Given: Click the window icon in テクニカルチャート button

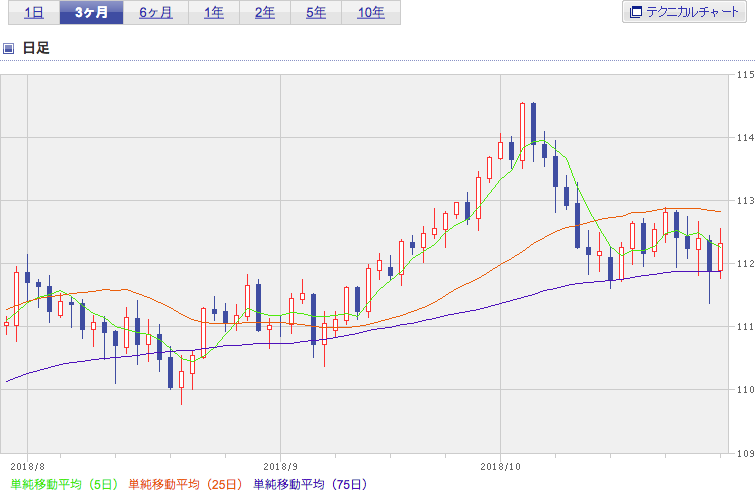Looking at the screenshot, I should [636, 12].
